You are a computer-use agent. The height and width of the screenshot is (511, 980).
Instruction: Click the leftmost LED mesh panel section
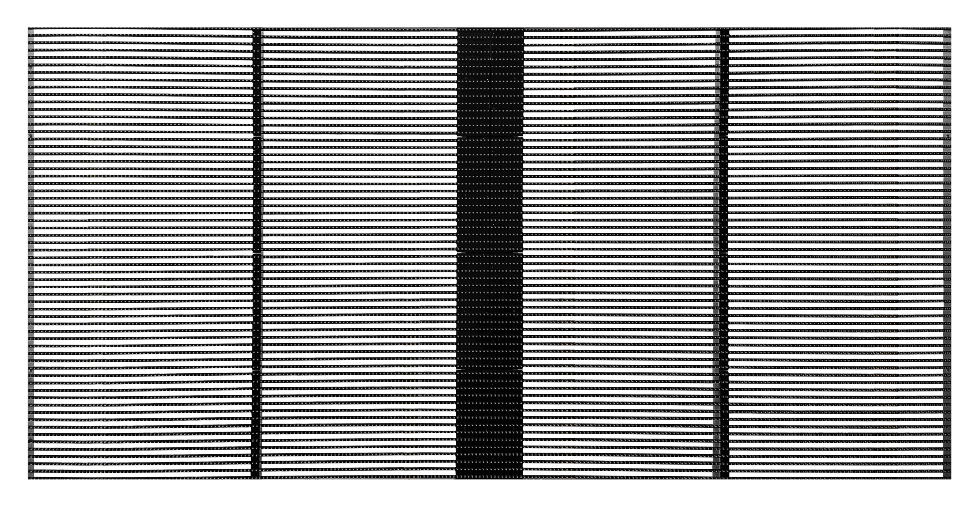pyautogui.click(x=141, y=253)
